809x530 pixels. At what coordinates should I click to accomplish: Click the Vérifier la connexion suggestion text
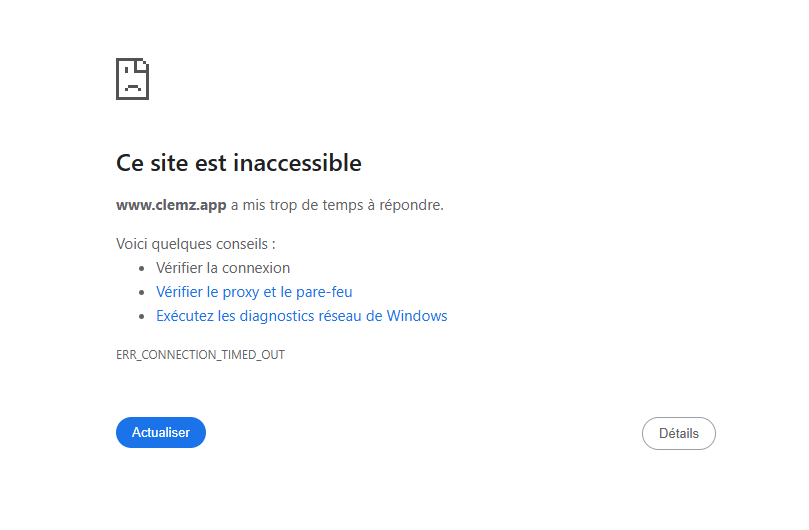tap(223, 268)
